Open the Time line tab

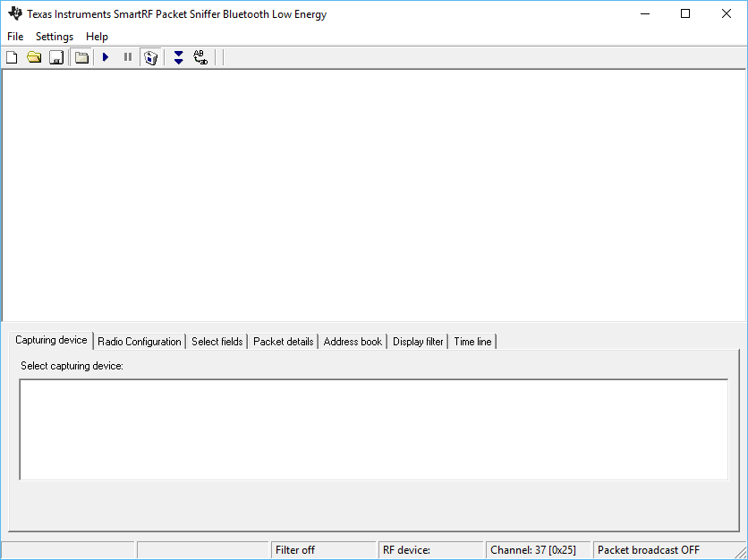472,342
